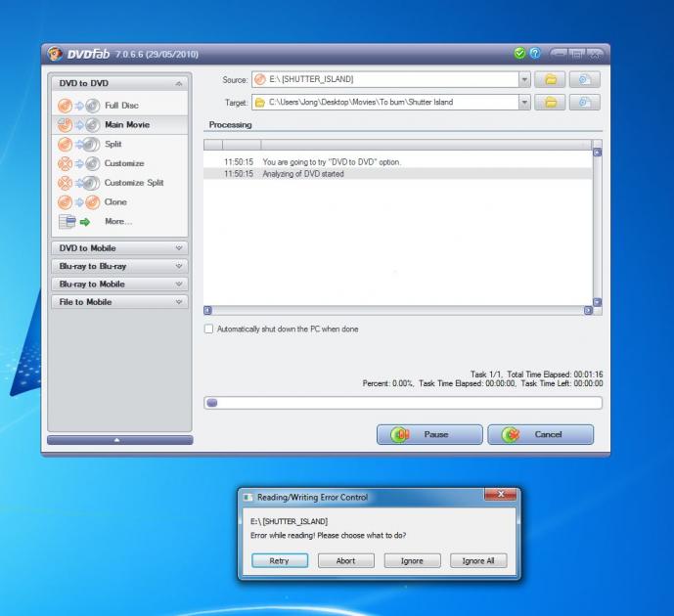
Task: Open the Source drive dropdown
Action: pyautogui.click(x=524, y=79)
